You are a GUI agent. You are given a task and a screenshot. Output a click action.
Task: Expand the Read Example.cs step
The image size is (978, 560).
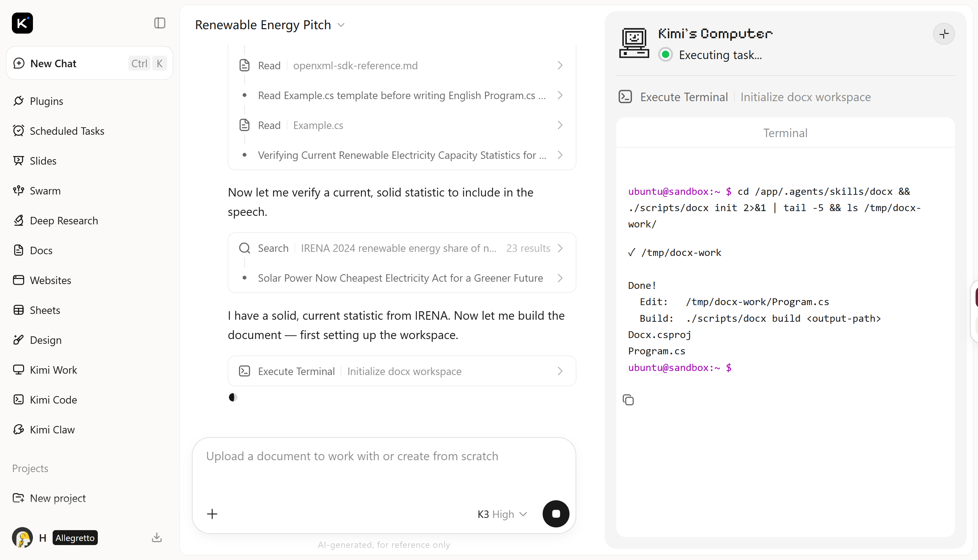click(401, 125)
